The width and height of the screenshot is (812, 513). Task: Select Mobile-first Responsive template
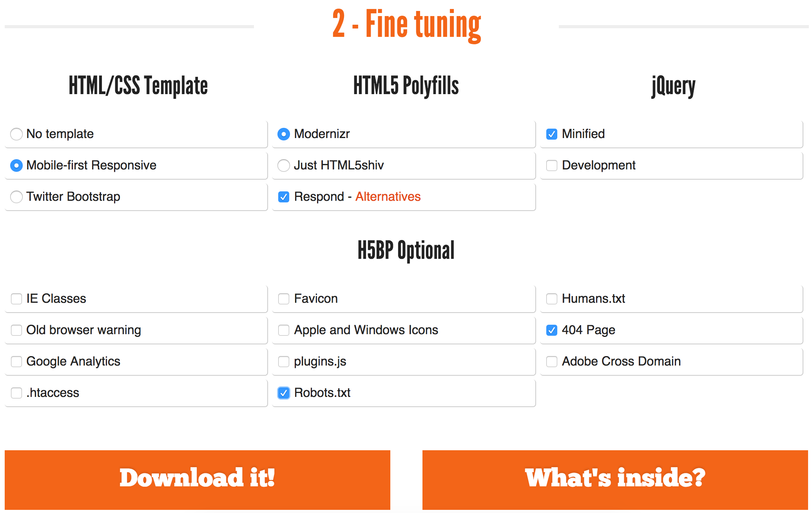[16, 165]
